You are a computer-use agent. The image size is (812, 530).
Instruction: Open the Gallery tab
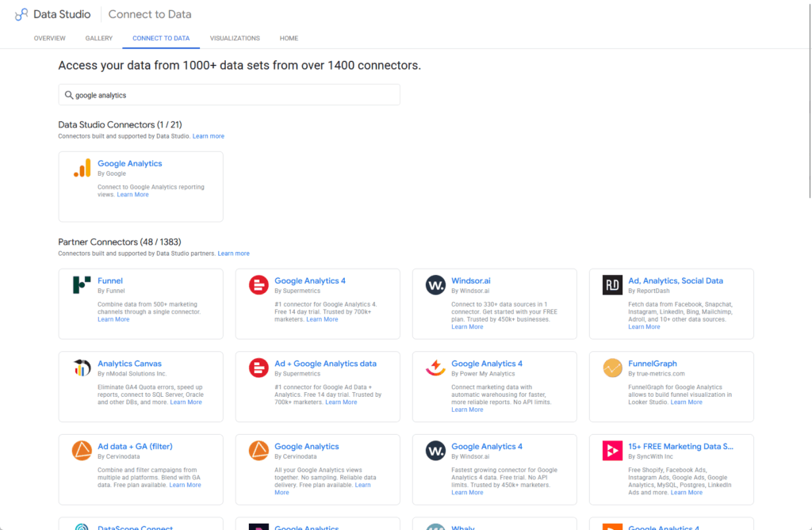pos(99,38)
